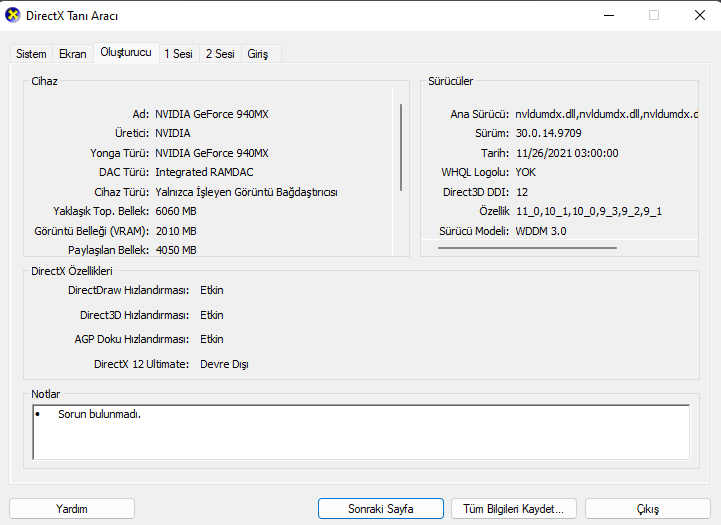
Task: Select the Oluşturucu tab
Action: coord(126,52)
